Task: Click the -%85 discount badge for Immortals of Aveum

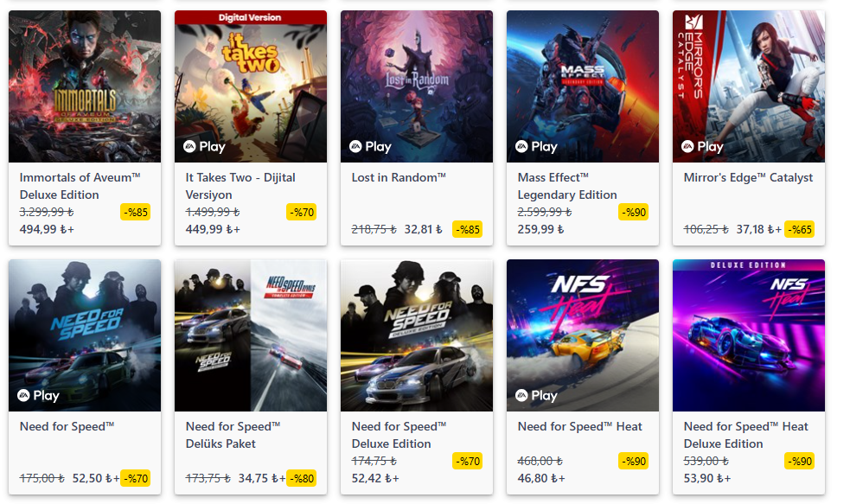Action: (x=136, y=212)
